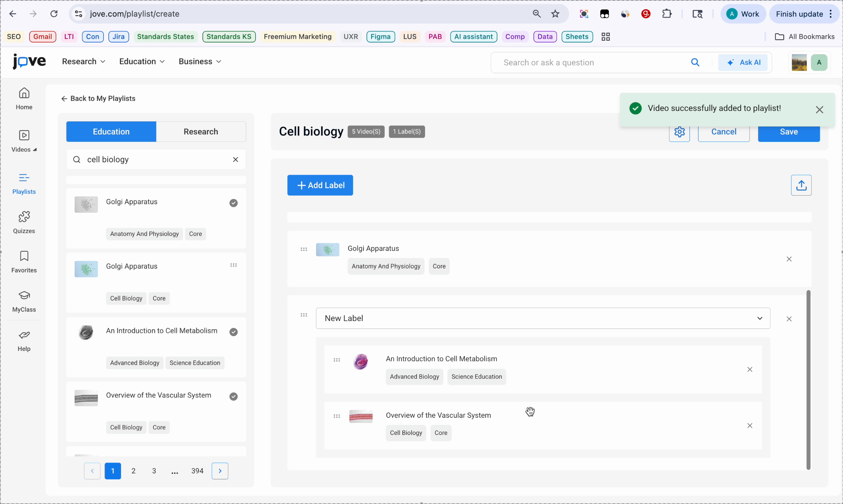The image size is (843, 504).
Task: Select results page 2
Action: coord(133,471)
